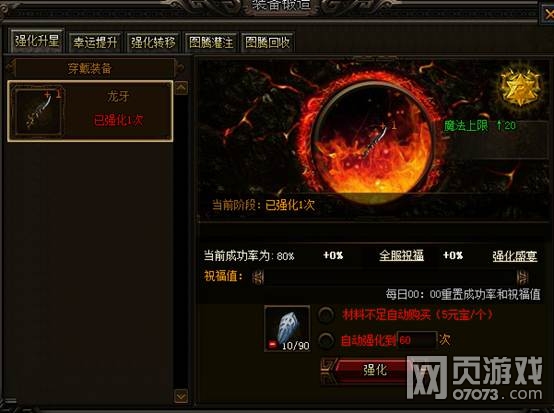Click the auto-enhance count input field
This screenshot has width=554, height=413.
(417, 340)
